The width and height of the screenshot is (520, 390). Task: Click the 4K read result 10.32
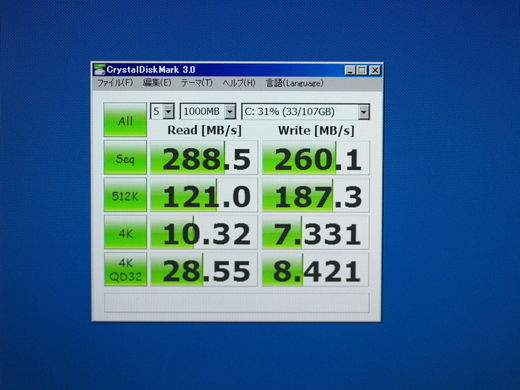(204, 232)
